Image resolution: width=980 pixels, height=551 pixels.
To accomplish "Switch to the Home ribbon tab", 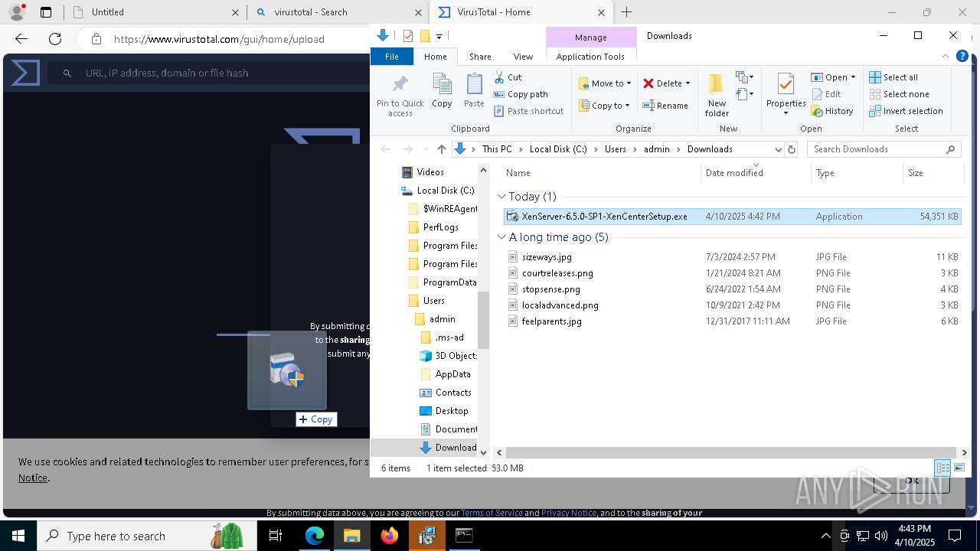I will (435, 57).
